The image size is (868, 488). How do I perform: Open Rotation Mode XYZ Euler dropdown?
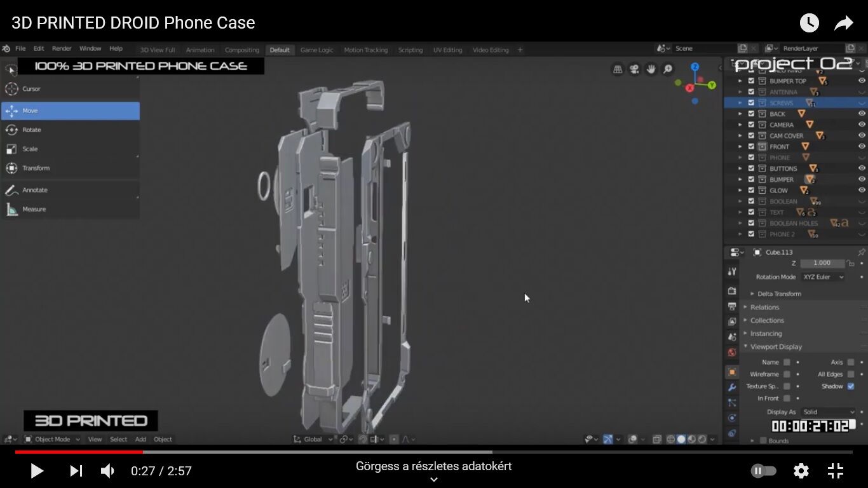click(x=824, y=277)
